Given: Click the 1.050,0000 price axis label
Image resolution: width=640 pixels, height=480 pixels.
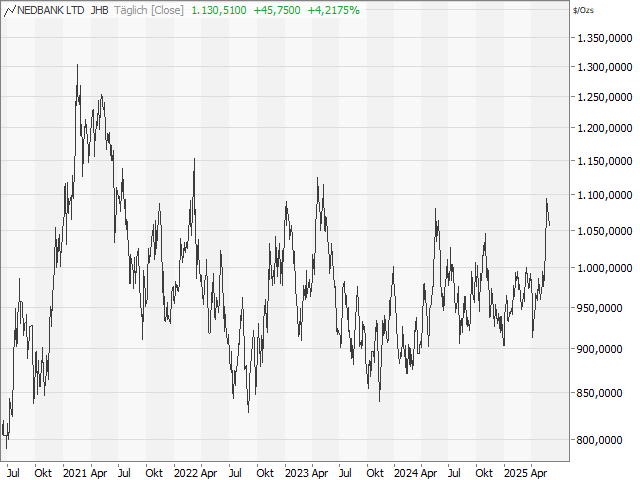Looking at the screenshot, I should [x=605, y=231].
